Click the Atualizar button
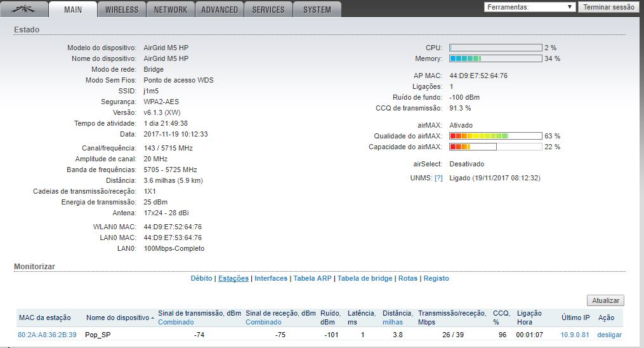 [x=605, y=300]
